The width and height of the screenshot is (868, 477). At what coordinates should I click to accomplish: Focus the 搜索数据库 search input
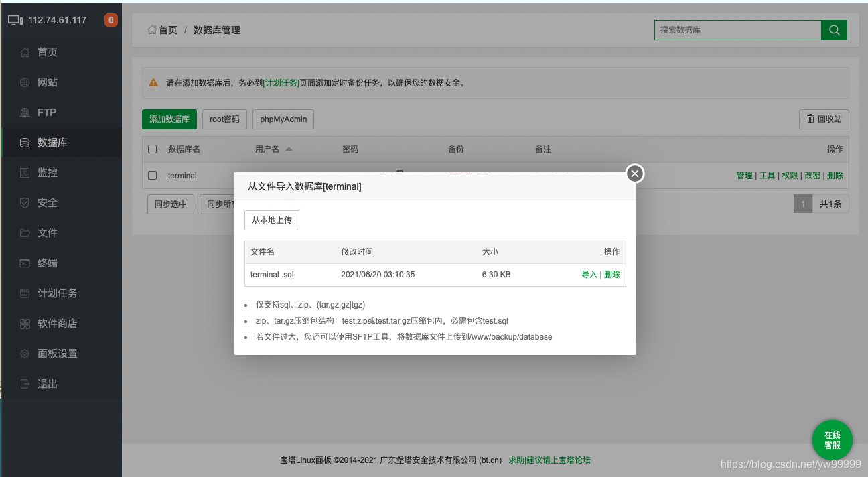pyautogui.click(x=737, y=30)
